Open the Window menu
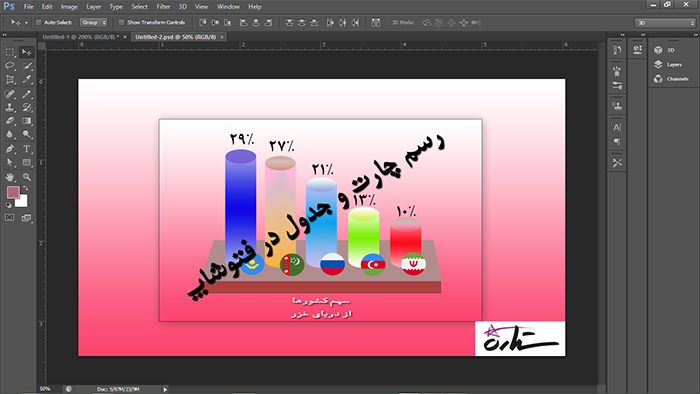 click(x=228, y=7)
